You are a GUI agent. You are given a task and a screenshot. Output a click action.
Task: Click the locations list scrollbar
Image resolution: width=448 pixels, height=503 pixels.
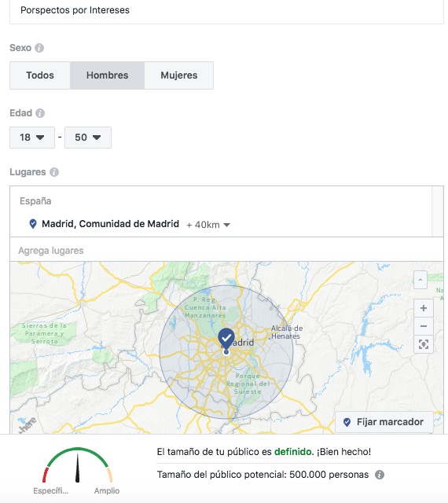[x=438, y=211]
